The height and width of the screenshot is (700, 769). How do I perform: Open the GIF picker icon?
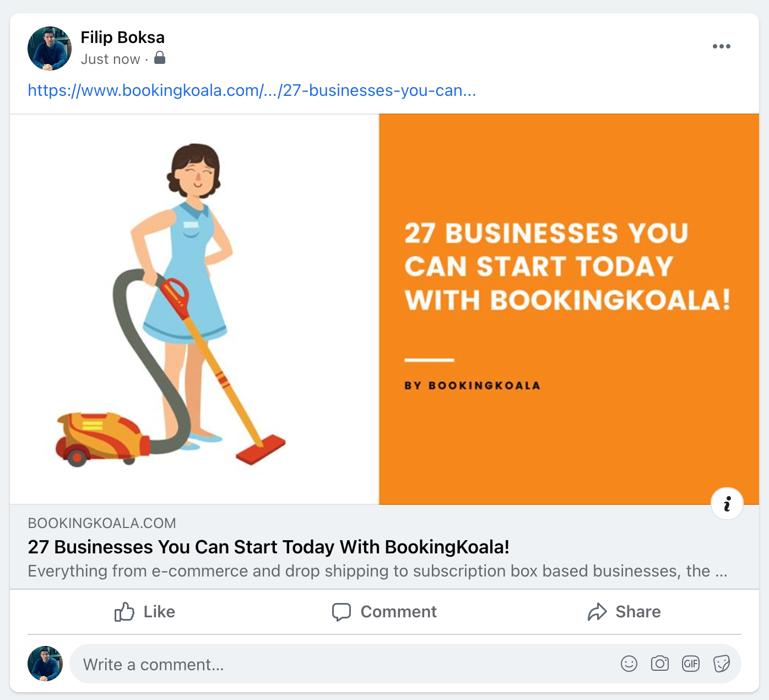(x=690, y=664)
